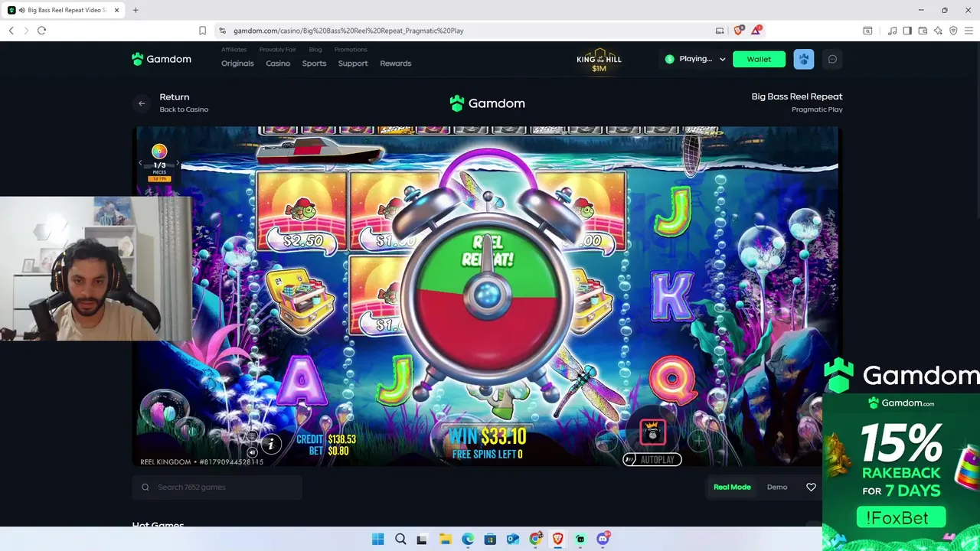Open Microsoft Edge from taskbar
The image size is (980, 551).
tap(468, 539)
